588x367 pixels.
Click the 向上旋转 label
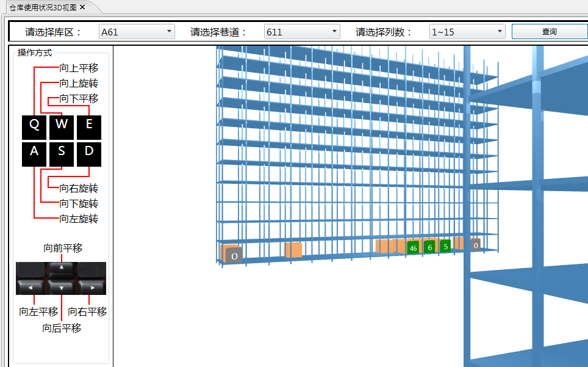[x=79, y=83]
